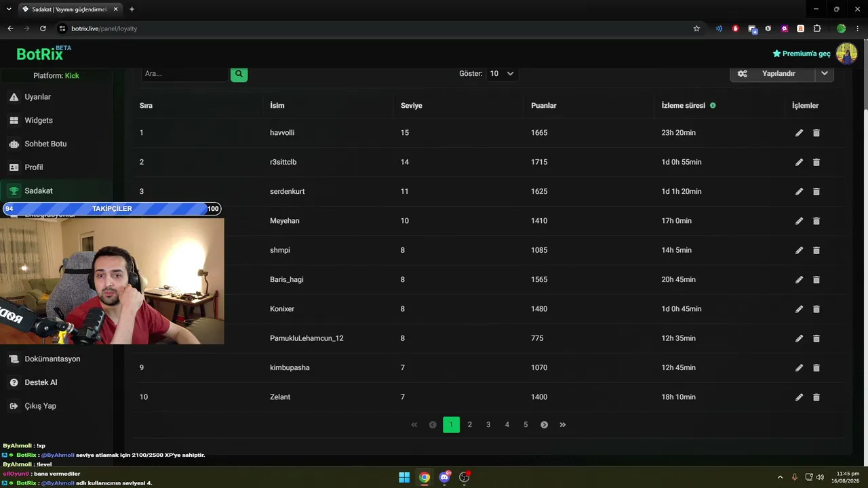Click the next page arrow
Image resolution: width=868 pixels, height=488 pixels.
coord(544,425)
